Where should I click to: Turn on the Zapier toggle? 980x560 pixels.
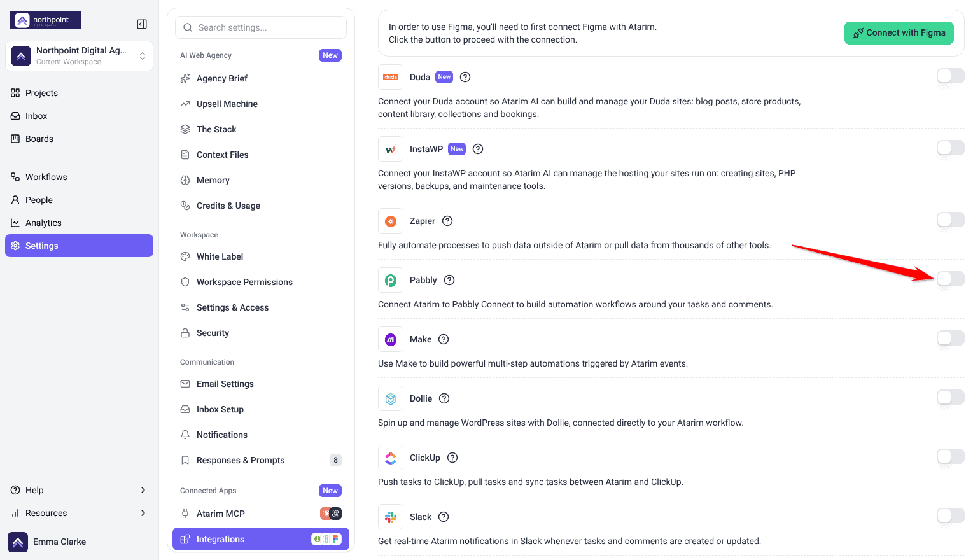(951, 220)
